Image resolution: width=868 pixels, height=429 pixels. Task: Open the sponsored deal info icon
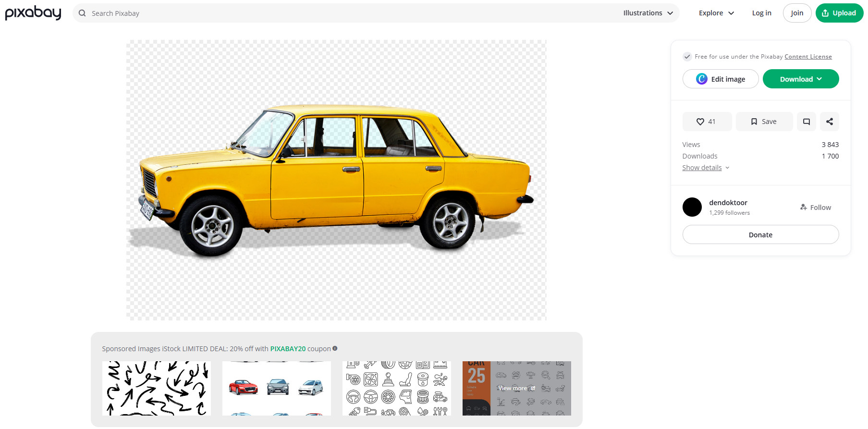335,348
